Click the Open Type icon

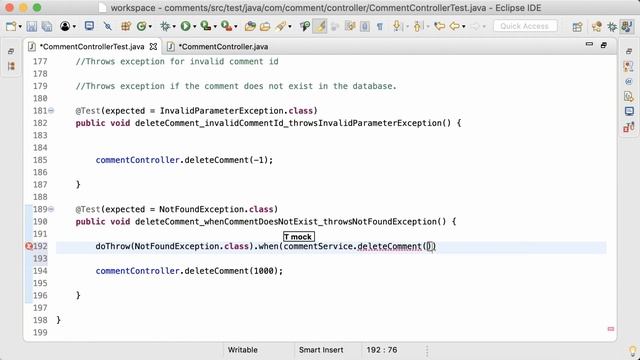[x=250, y=27]
